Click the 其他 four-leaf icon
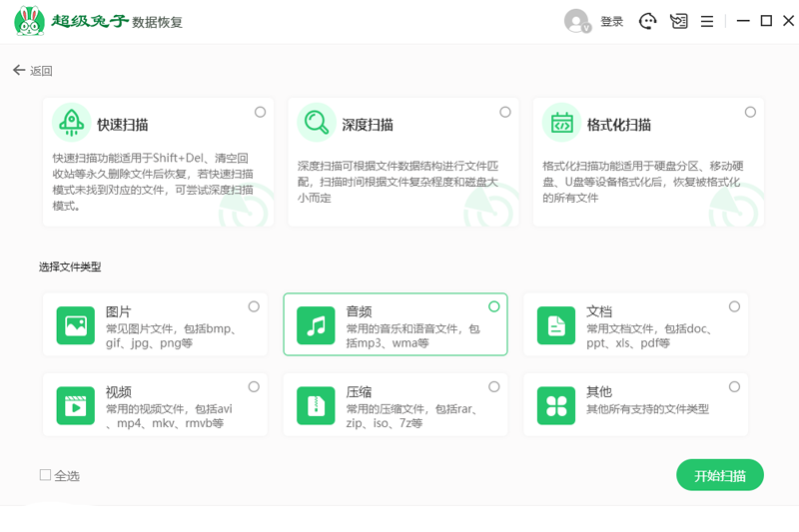The image size is (799, 532). (556, 406)
